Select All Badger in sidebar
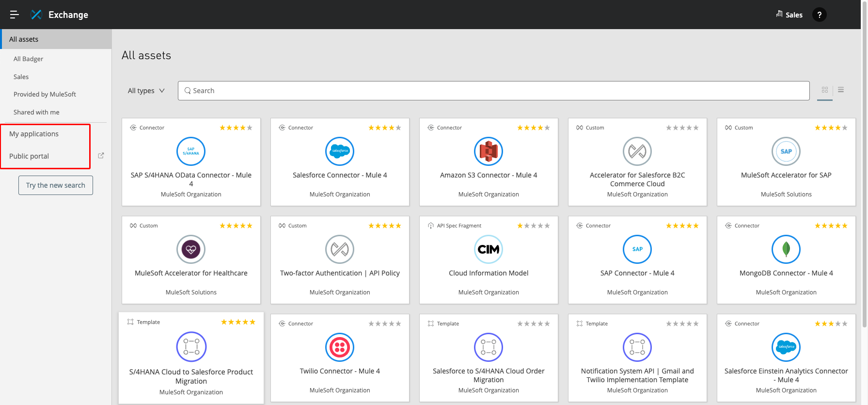Viewport: 868px width, 405px height. pyautogui.click(x=28, y=59)
